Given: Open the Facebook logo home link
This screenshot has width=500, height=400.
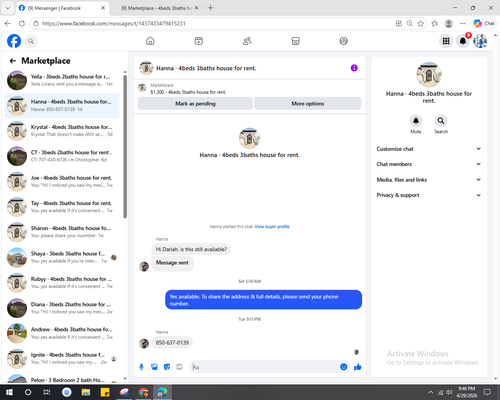Looking at the screenshot, I should pyautogui.click(x=14, y=41).
